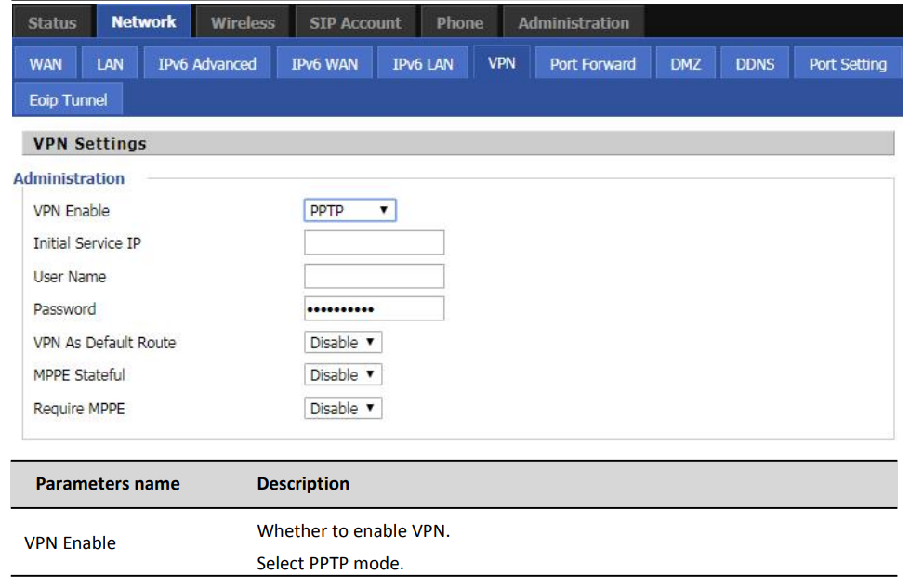Screen dimensions: 910x588
Task: Switch to Port Forward sub-tab
Action: [592, 64]
